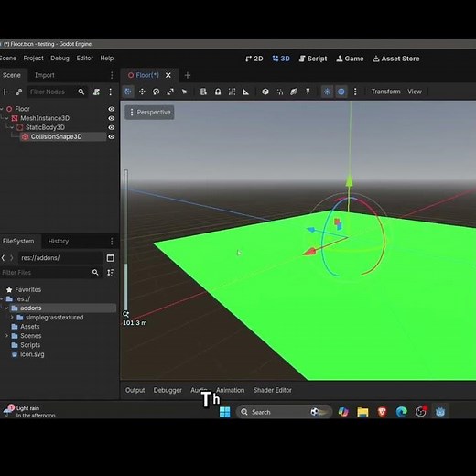Switch to the Import dock tab
Image resolution: width=476 pixels, height=476 pixels.
pos(45,75)
